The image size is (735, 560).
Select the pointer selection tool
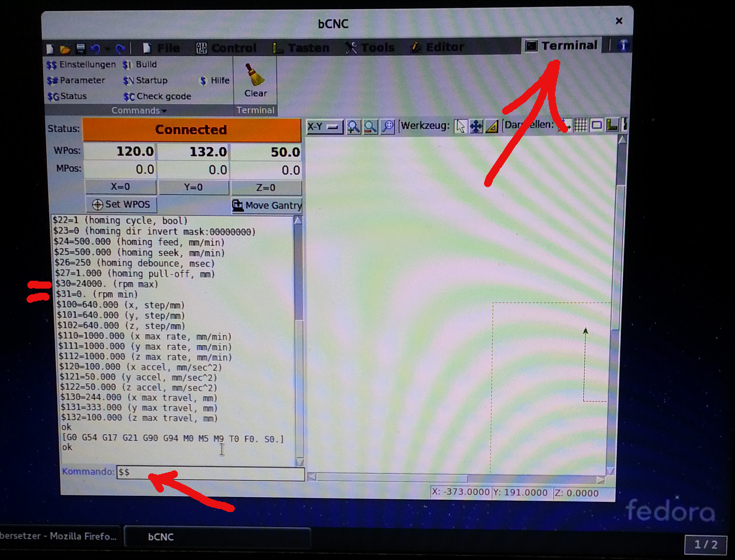tap(460, 126)
